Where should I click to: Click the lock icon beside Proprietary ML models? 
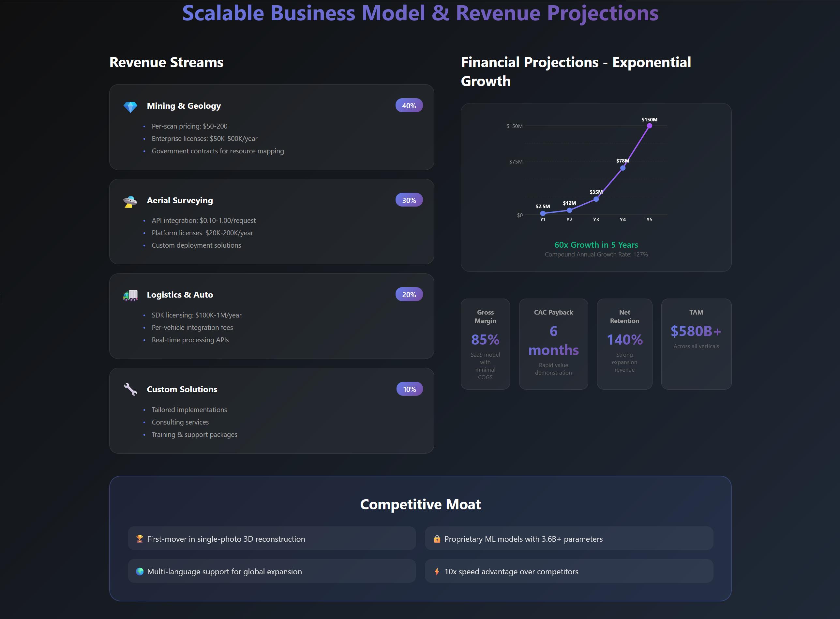[437, 539]
